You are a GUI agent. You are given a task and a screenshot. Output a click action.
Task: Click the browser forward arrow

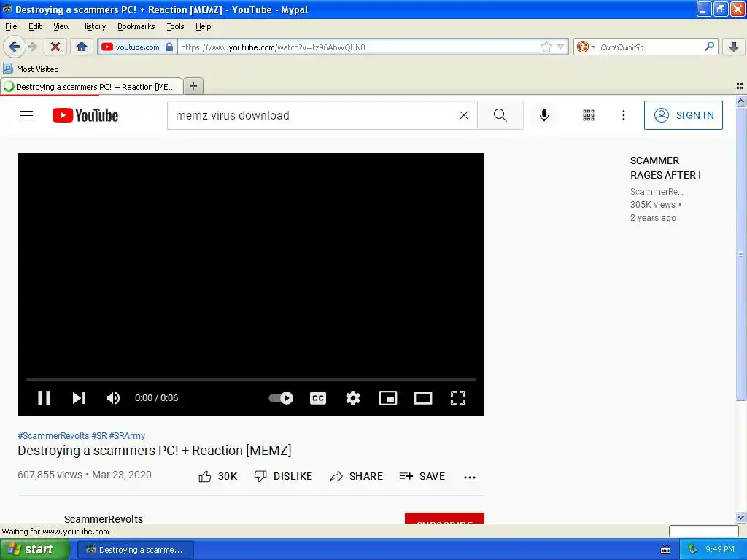click(32, 47)
